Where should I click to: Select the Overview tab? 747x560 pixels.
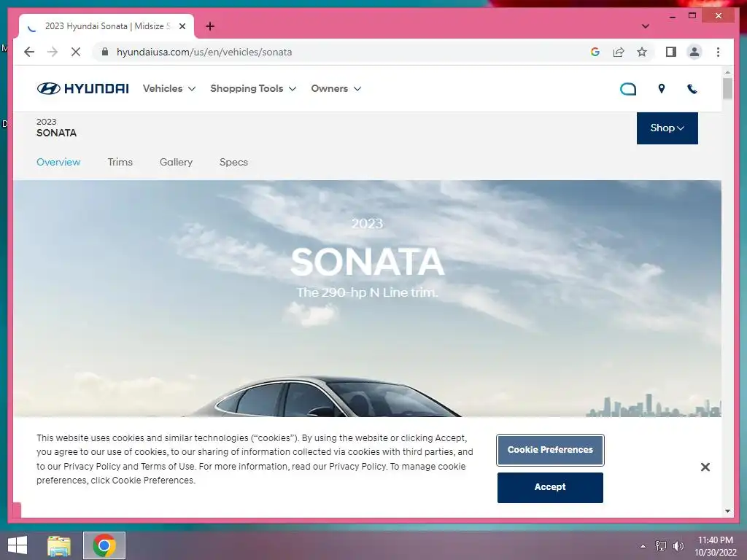[x=58, y=162]
